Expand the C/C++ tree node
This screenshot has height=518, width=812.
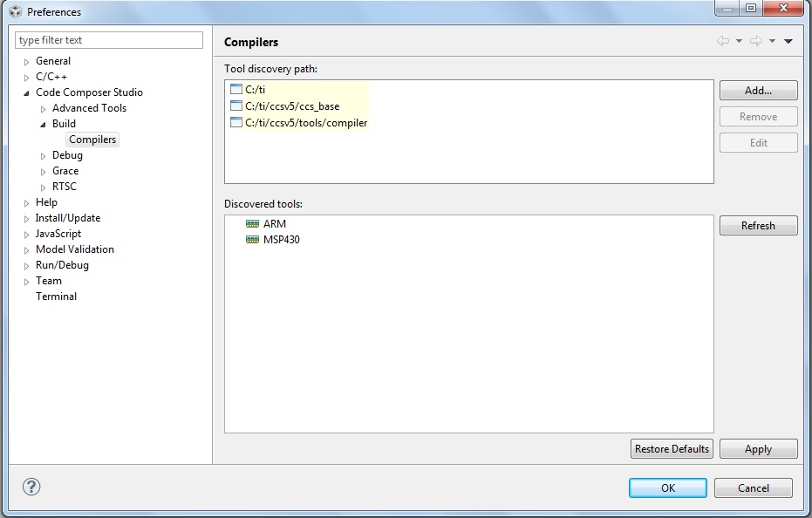(26, 78)
